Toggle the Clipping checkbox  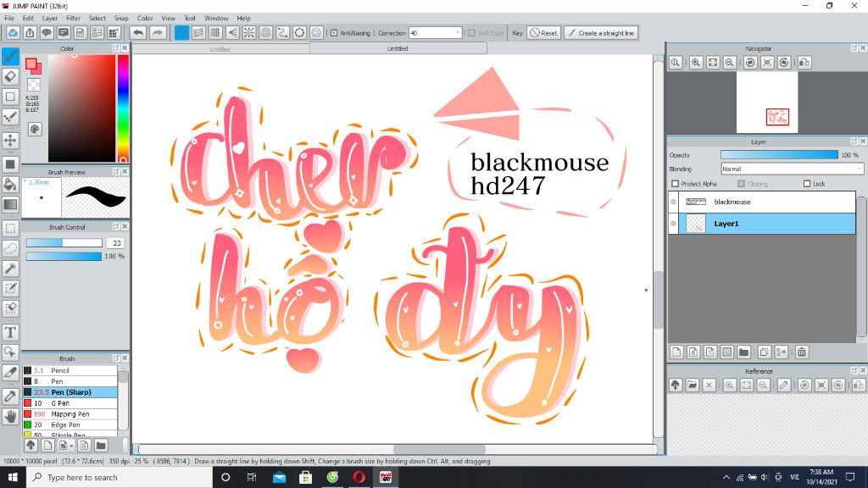[x=741, y=184]
